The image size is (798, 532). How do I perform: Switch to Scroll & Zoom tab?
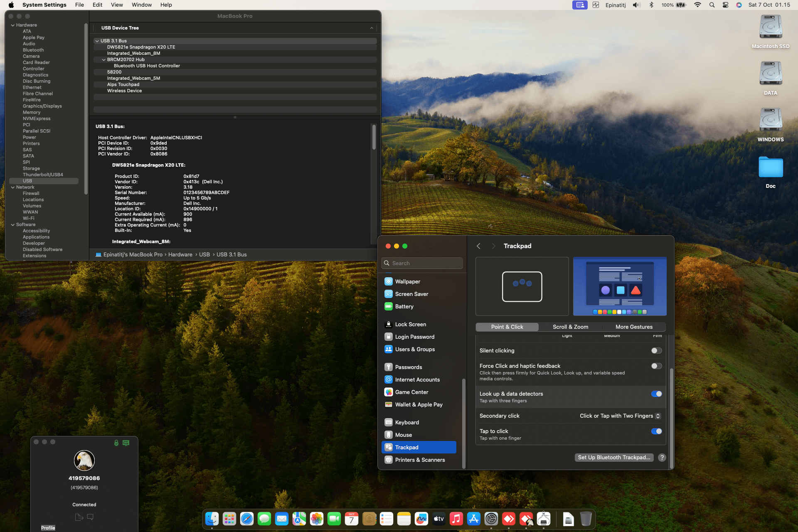coord(570,327)
